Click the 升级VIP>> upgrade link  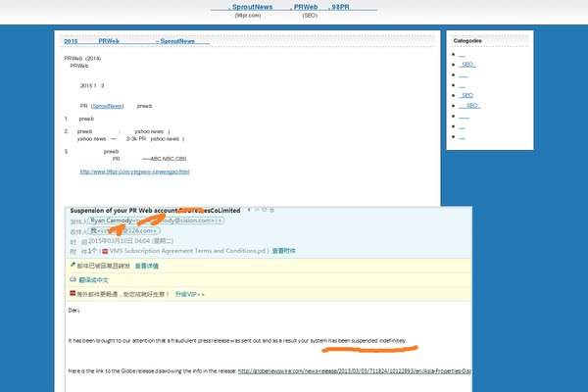(x=190, y=294)
